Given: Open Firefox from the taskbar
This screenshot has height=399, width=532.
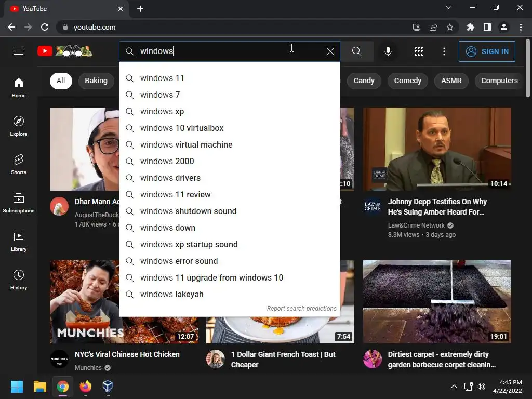Looking at the screenshot, I should pyautogui.click(x=86, y=387).
